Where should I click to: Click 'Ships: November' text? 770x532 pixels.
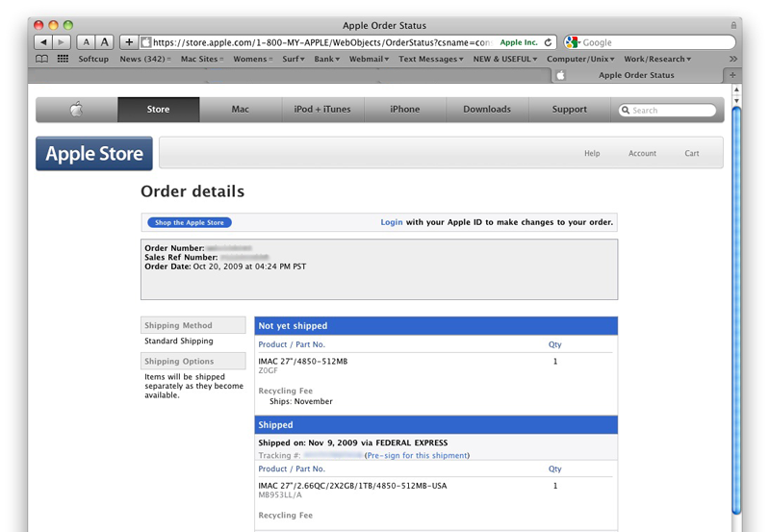click(x=301, y=401)
